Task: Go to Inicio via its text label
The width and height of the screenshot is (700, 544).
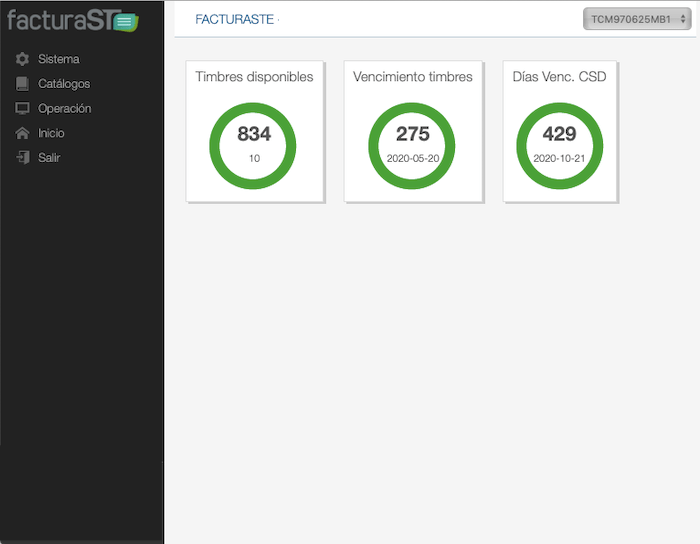Action: (x=51, y=133)
